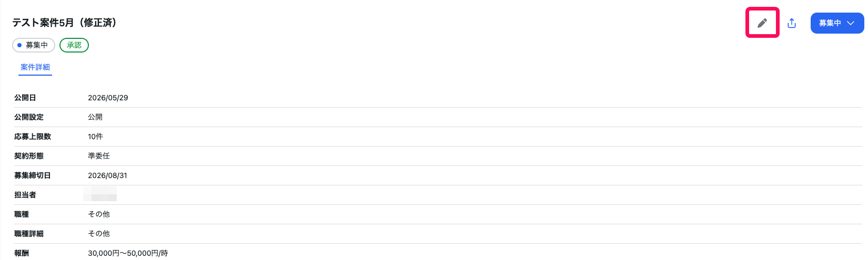868x260 pixels.
Task: Click the 応募上限数 value 10件
Action: pos(95,137)
